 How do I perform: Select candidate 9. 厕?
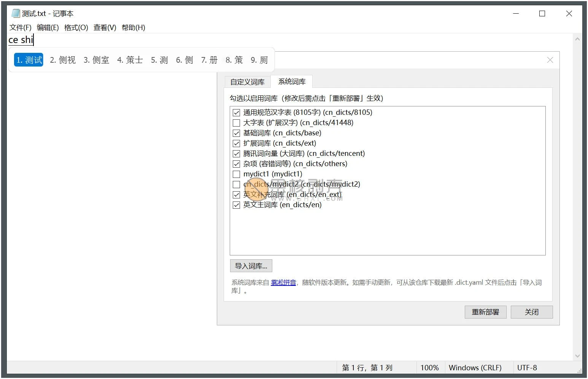click(259, 60)
